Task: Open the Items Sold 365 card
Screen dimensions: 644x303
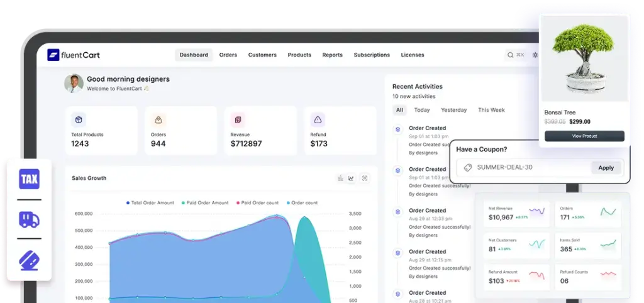Action: 588,246
